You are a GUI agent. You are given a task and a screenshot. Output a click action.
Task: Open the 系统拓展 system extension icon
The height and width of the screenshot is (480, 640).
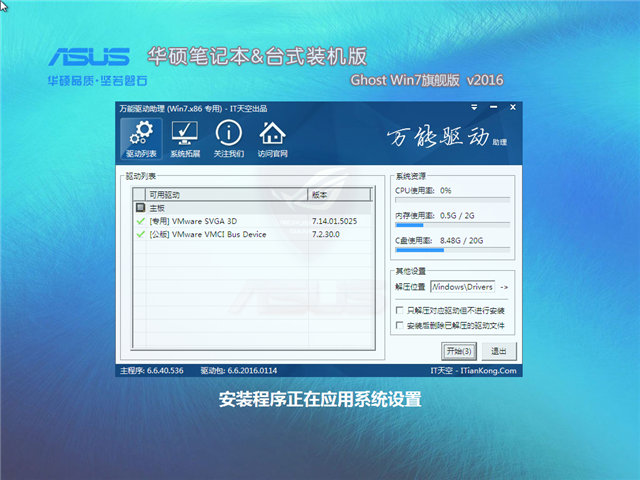click(x=185, y=138)
